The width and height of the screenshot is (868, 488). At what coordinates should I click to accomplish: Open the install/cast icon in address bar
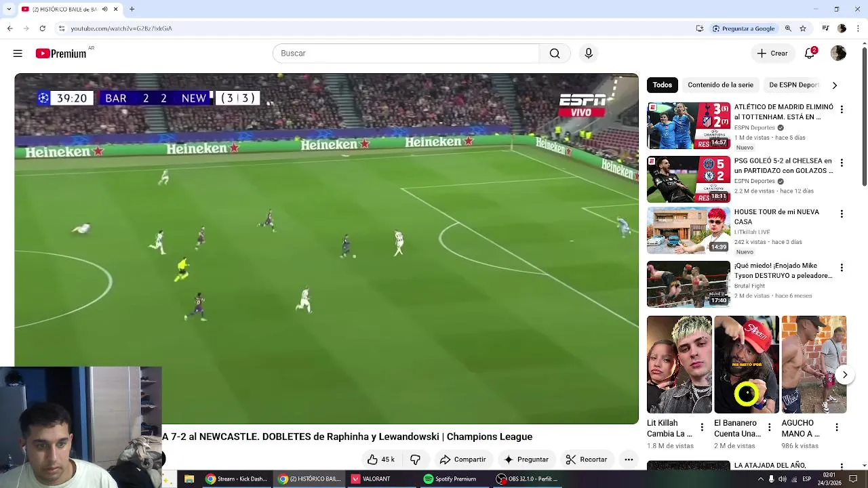(699, 28)
